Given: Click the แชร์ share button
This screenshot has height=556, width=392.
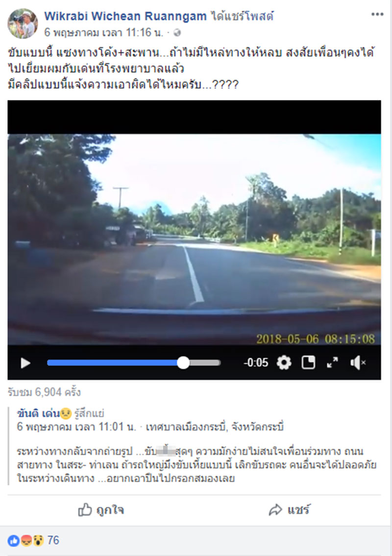Looking at the screenshot, I should (x=289, y=510).
